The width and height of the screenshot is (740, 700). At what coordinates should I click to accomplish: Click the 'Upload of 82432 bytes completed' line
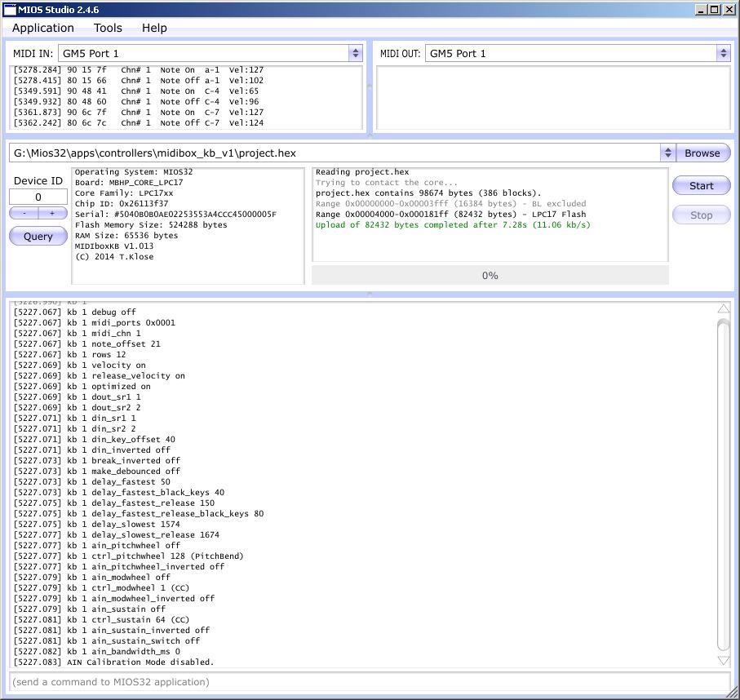pyautogui.click(x=453, y=224)
